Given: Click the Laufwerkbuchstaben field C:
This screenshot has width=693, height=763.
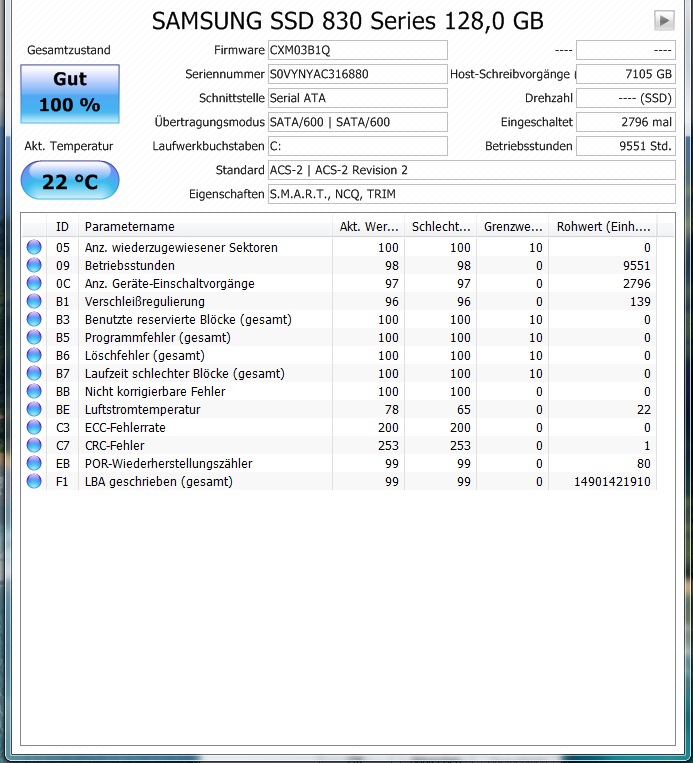Looking at the screenshot, I should tap(358, 146).
